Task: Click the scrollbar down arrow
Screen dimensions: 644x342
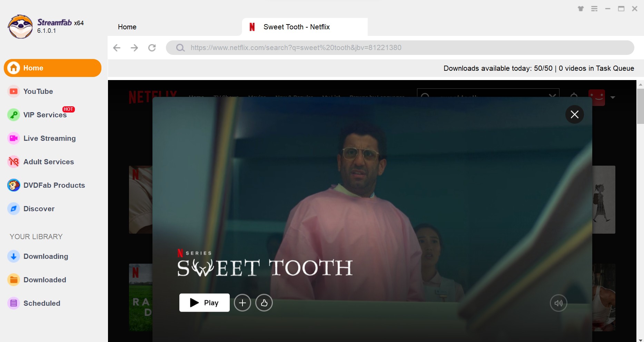Action: pos(641,340)
